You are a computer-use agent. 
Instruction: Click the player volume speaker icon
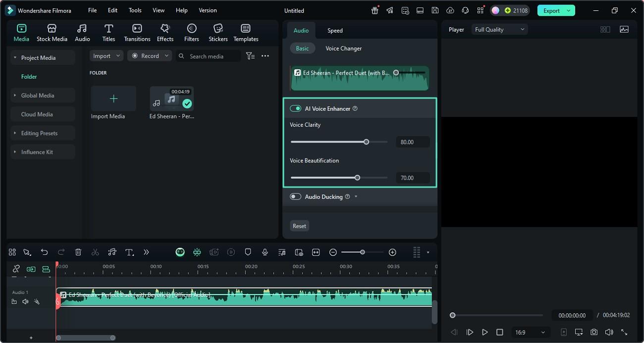tap(609, 332)
